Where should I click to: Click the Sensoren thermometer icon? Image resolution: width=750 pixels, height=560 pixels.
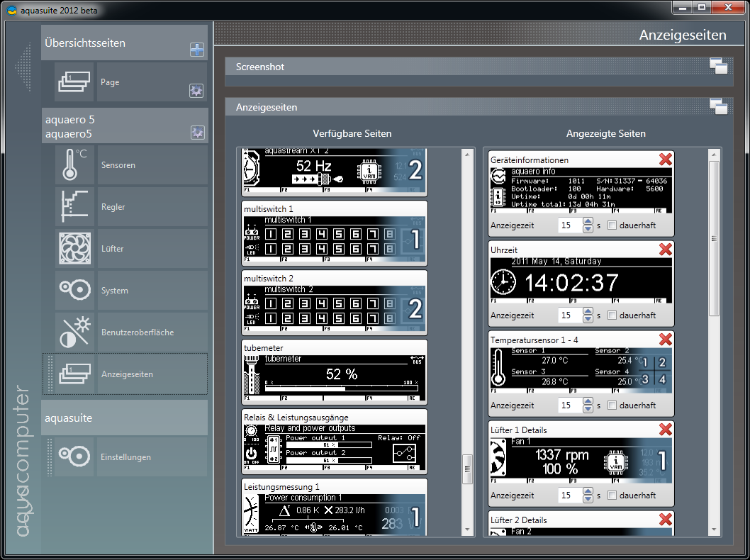coord(74,164)
